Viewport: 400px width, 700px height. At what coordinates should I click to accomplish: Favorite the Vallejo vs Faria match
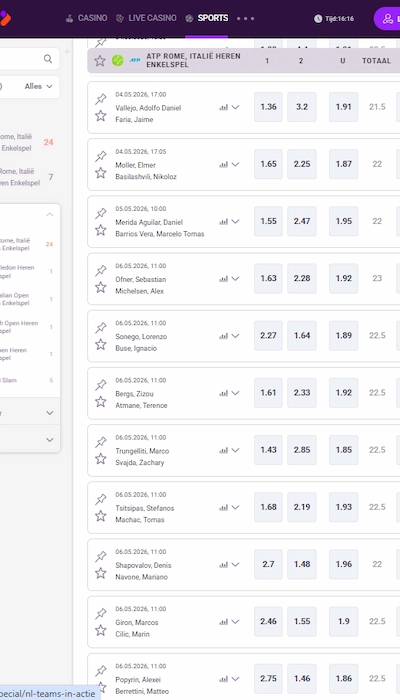pyautogui.click(x=101, y=116)
